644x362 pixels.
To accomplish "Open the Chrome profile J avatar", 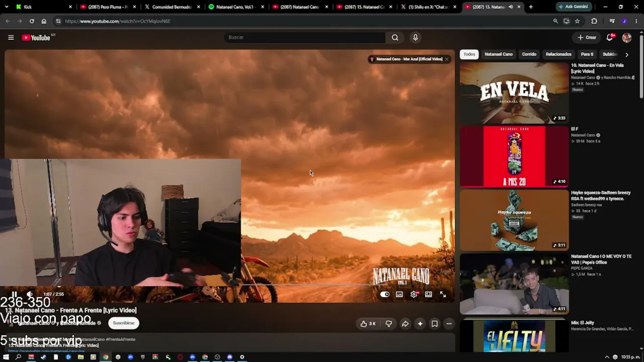I will 624,21.
